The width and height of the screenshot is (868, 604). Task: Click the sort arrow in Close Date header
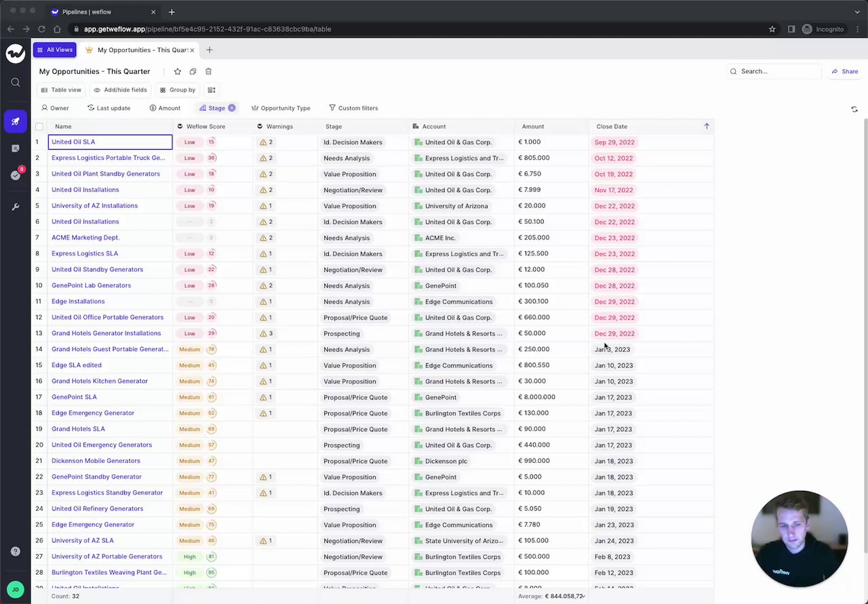point(707,126)
